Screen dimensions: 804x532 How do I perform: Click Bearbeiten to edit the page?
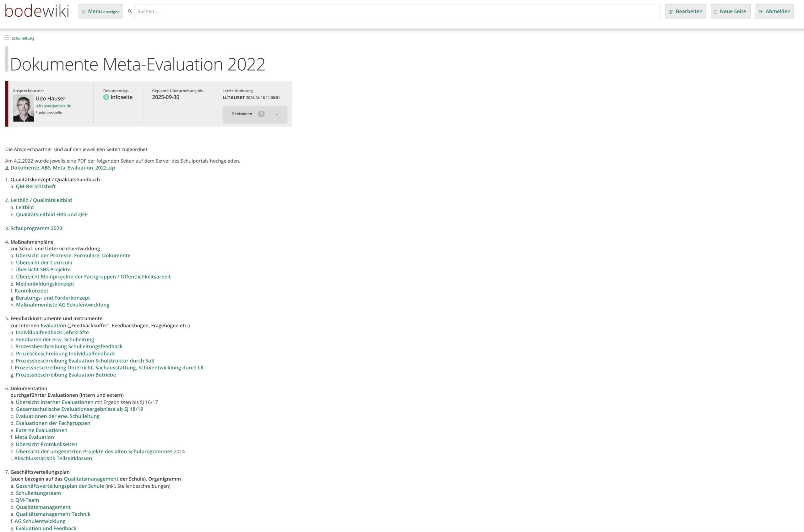(685, 12)
